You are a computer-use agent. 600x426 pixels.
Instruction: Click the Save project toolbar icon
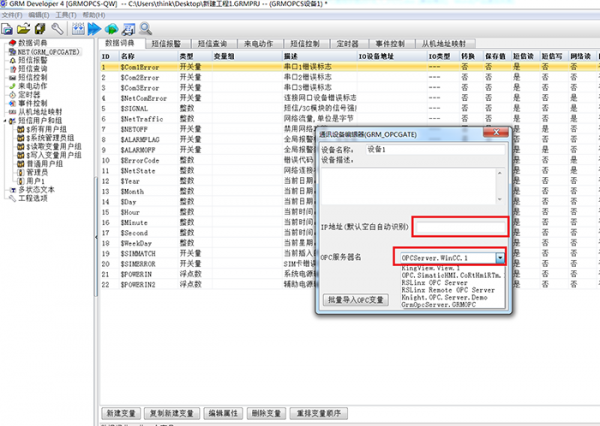(x=40, y=29)
